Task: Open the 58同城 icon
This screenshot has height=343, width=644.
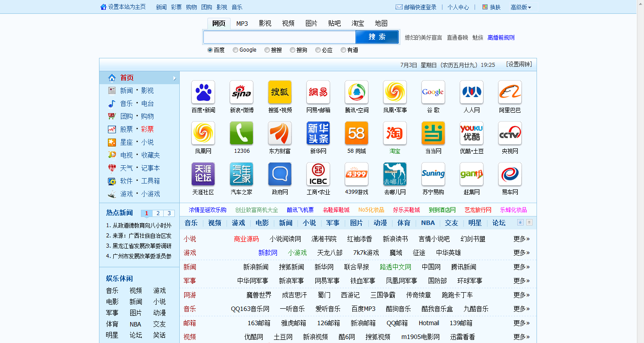Action: [x=356, y=133]
